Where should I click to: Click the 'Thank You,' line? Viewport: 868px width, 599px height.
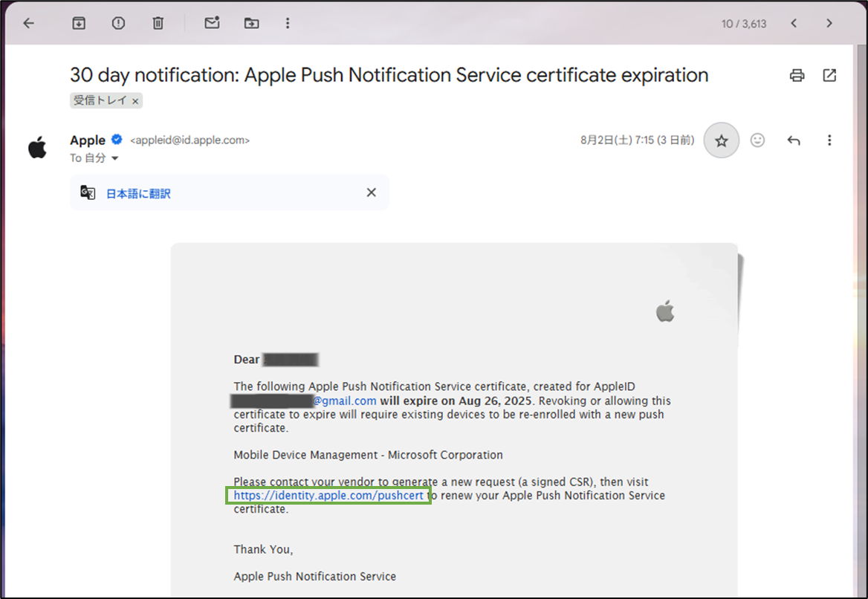(263, 550)
